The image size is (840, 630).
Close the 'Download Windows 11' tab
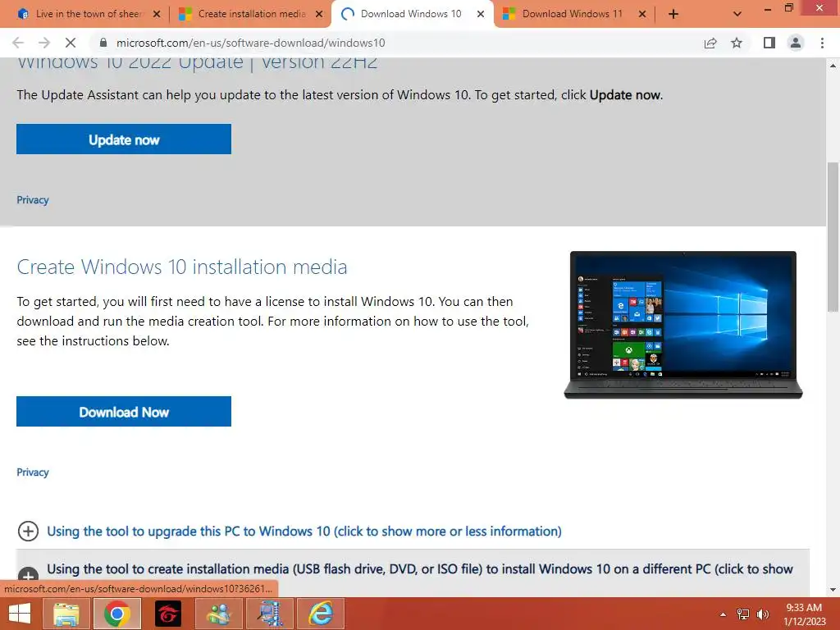(x=642, y=14)
